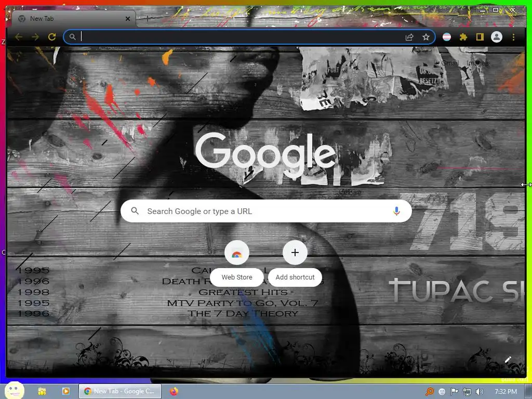Open the Start menu smiley button
The height and width of the screenshot is (399, 532).
point(15,391)
